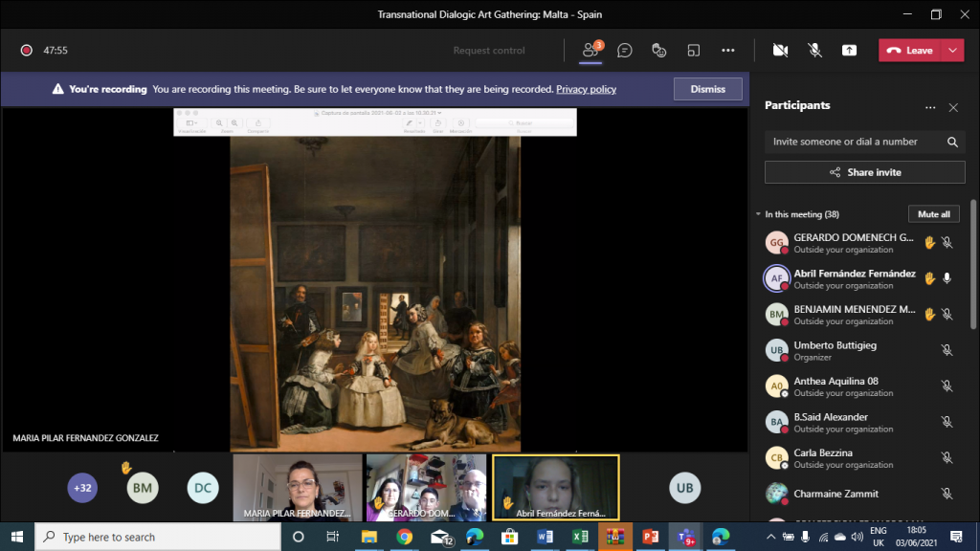Open the reactions and raise hand menu
This screenshot has height=551, width=980.
[x=658, y=51]
